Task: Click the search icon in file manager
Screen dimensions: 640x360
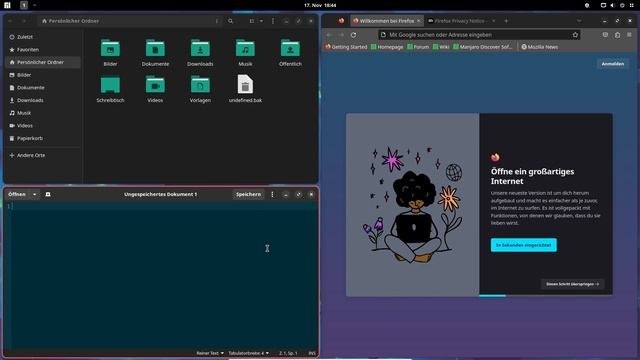Action: coord(231,21)
